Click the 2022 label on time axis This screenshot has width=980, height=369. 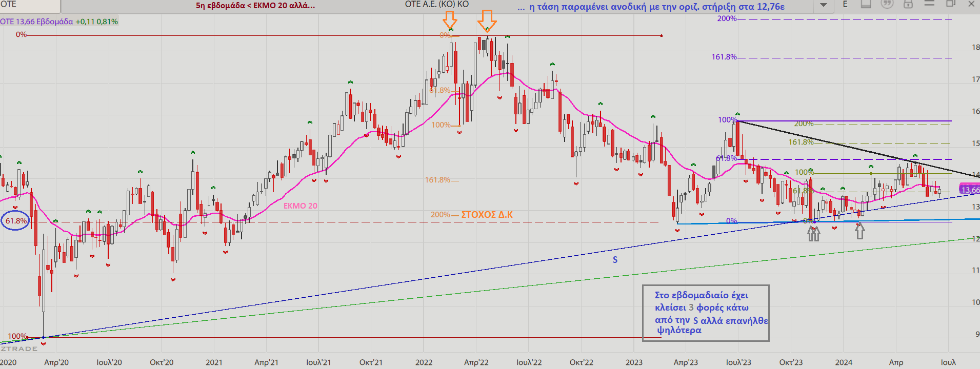coord(424,362)
